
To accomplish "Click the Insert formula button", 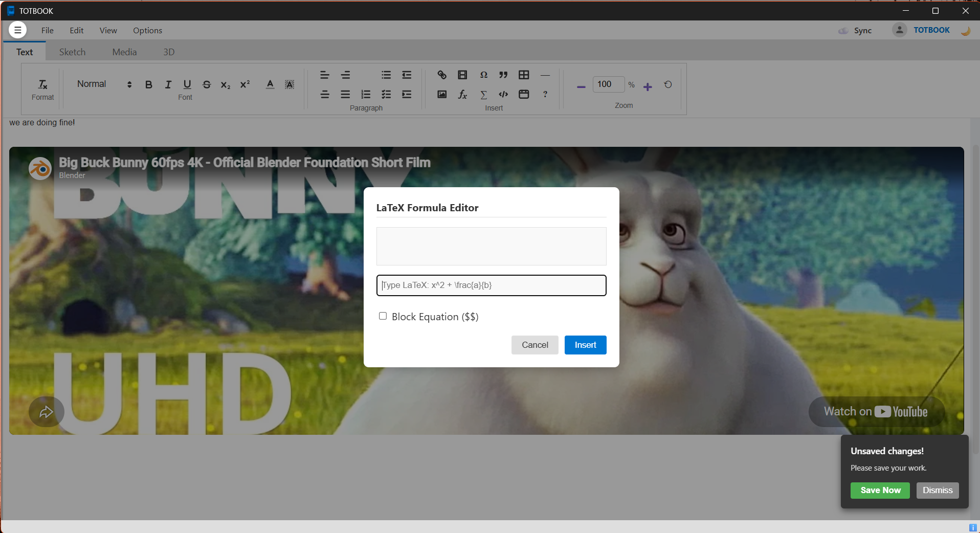I will pos(585,345).
